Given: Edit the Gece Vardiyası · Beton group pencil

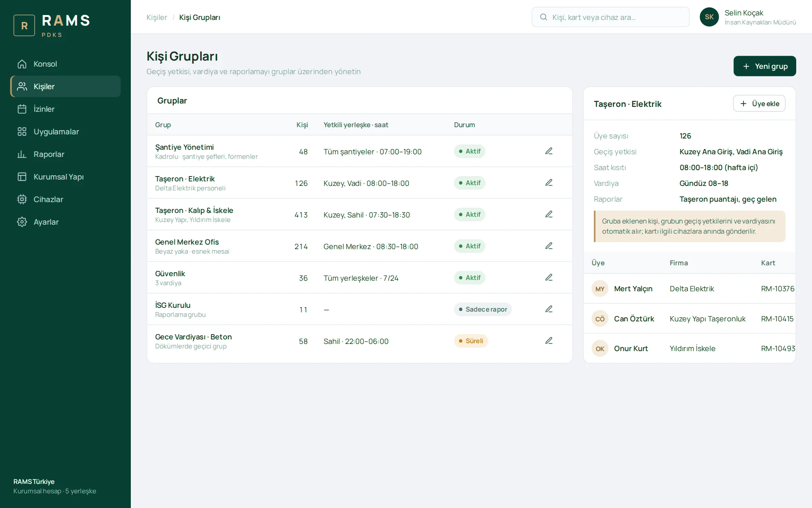Looking at the screenshot, I should pyautogui.click(x=549, y=341).
